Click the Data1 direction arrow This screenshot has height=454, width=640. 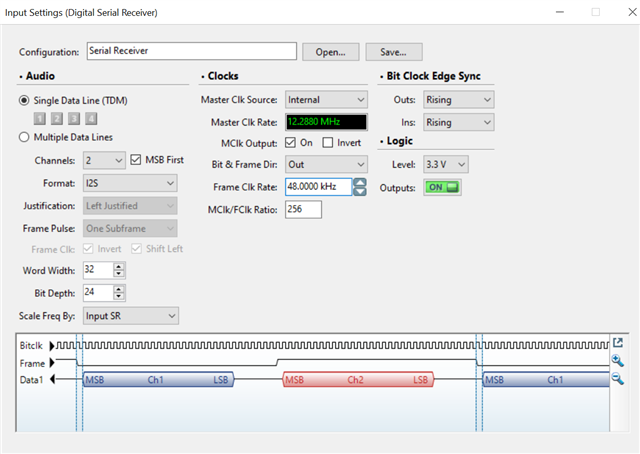pos(52,380)
